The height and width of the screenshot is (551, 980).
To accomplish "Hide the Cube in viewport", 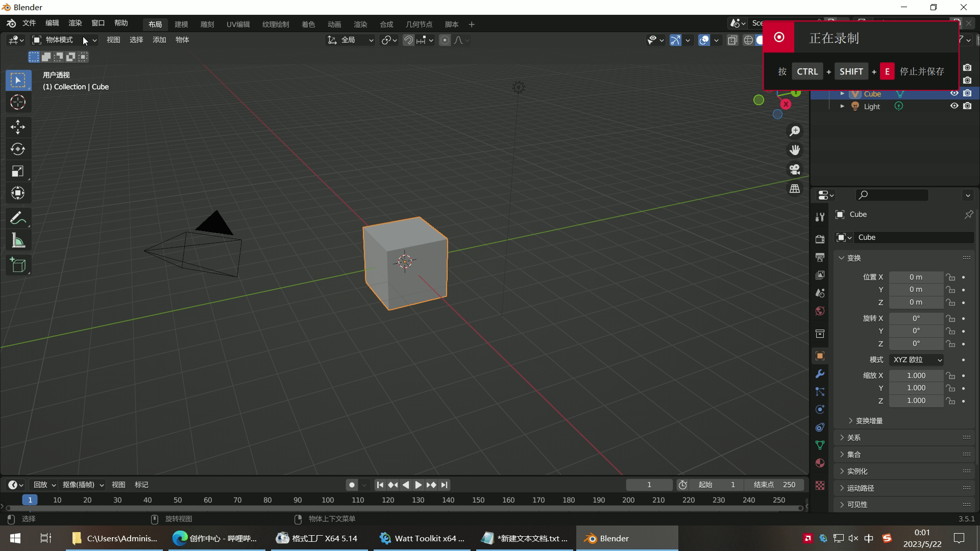I will click(x=954, y=93).
